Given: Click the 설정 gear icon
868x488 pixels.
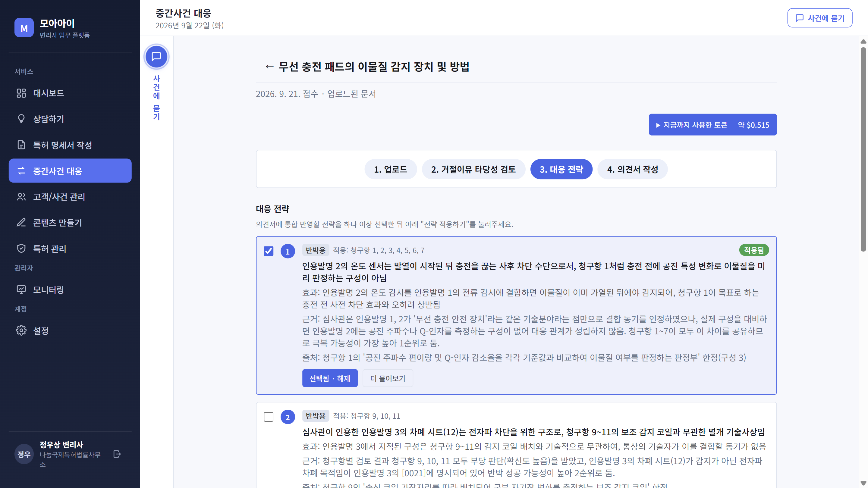Looking at the screenshot, I should 21,330.
